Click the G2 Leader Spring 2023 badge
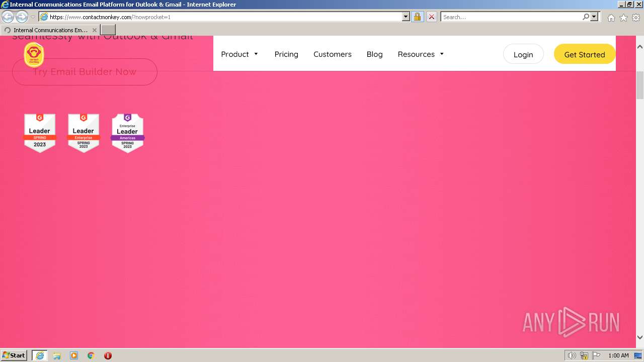 pos(40,133)
